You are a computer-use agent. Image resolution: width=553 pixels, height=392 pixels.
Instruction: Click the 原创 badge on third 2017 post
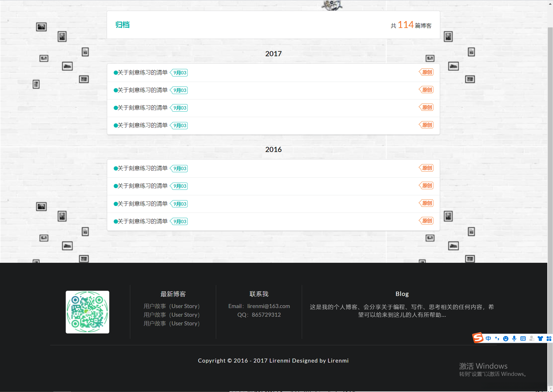click(x=426, y=107)
